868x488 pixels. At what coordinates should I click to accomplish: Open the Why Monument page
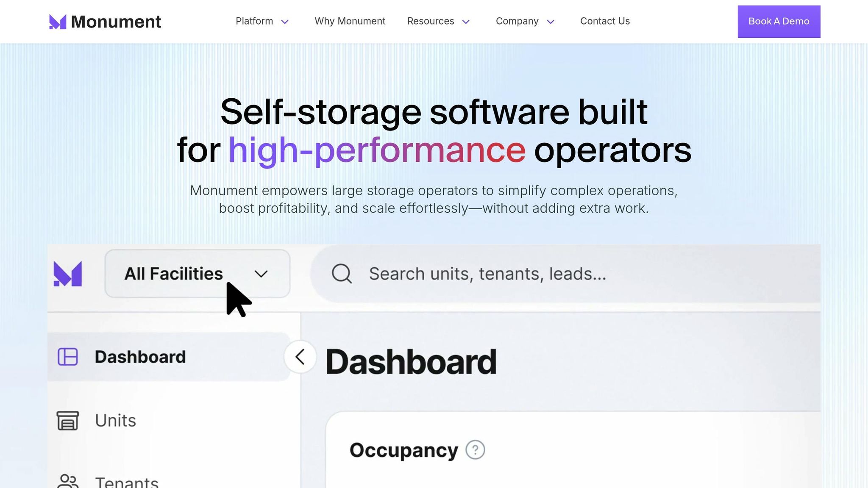(350, 21)
